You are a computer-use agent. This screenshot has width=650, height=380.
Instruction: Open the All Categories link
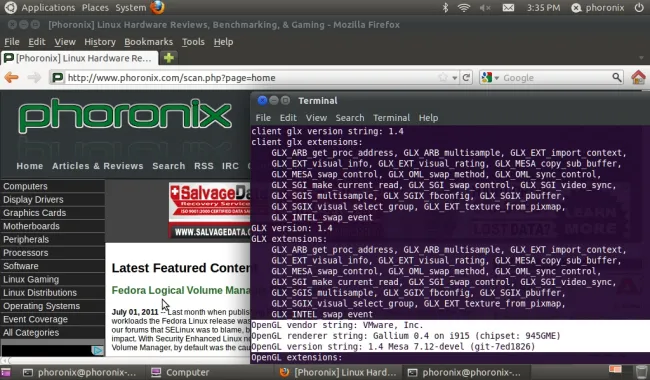tap(53, 332)
